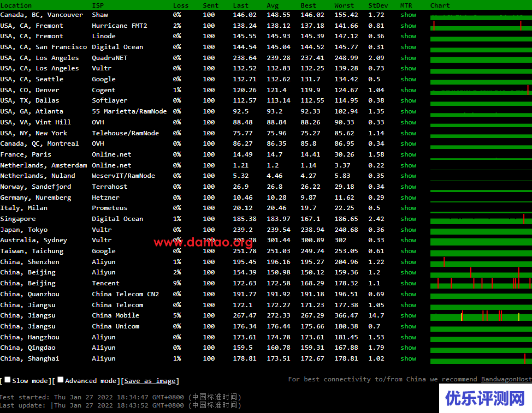The width and height of the screenshot is (532, 413).
Task: Show MTR for Nuremberg Hetzner row
Action: (408, 197)
